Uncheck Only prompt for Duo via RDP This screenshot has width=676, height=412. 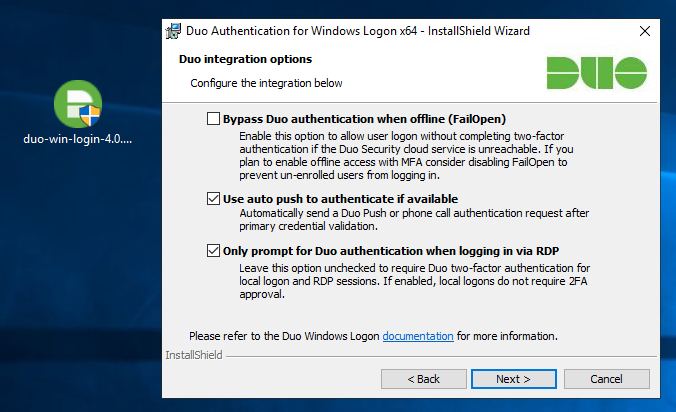[213, 250]
